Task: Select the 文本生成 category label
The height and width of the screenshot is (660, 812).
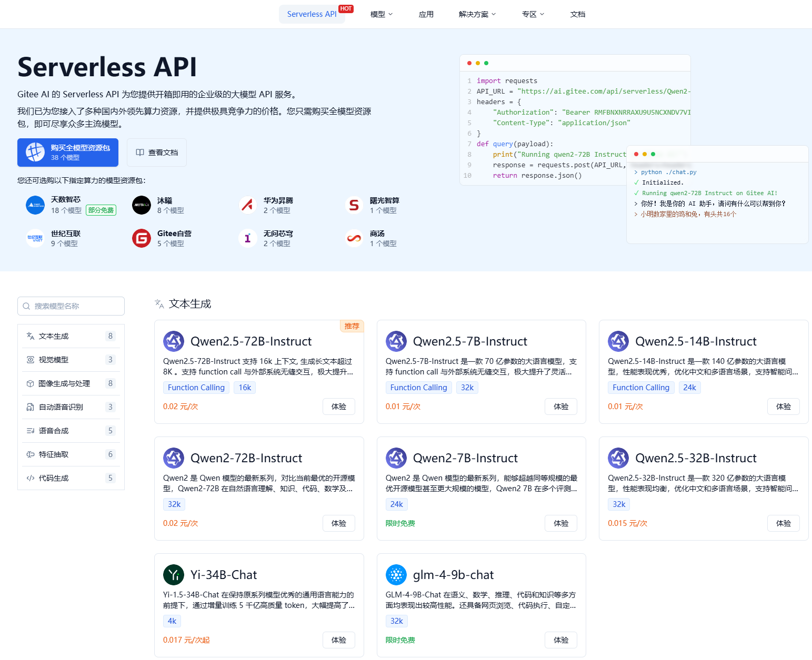Action: click(x=54, y=336)
